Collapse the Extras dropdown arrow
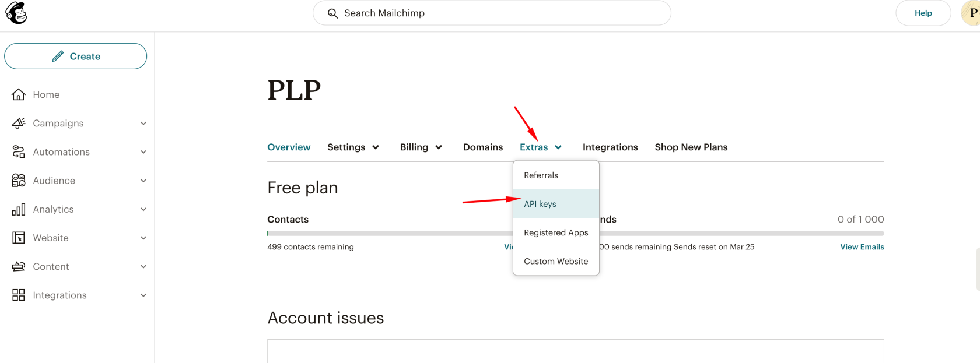The image size is (980, 363). pos(558,147)
